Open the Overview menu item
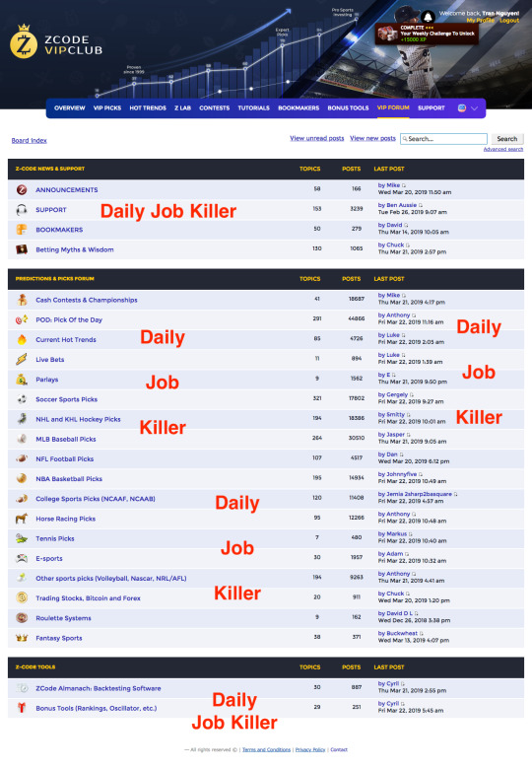 click(70, 107)
